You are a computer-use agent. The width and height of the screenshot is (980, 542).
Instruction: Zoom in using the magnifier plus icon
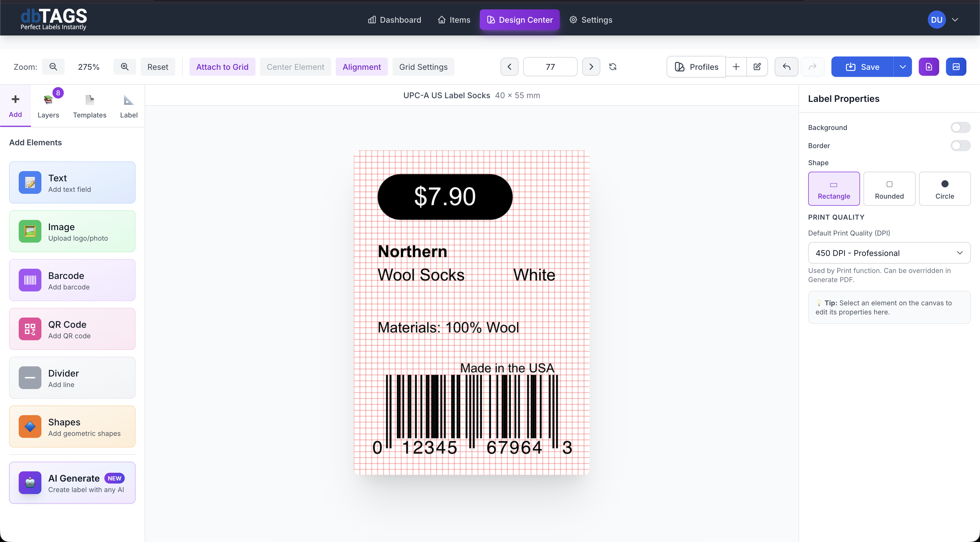124,67
